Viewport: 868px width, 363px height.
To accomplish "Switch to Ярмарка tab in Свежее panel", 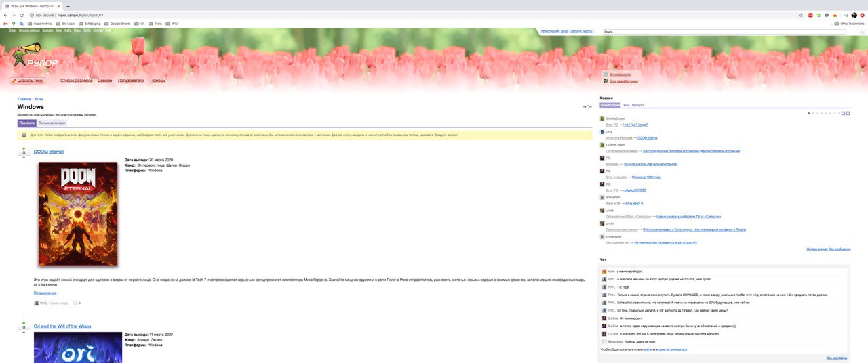I will point(638,105).
